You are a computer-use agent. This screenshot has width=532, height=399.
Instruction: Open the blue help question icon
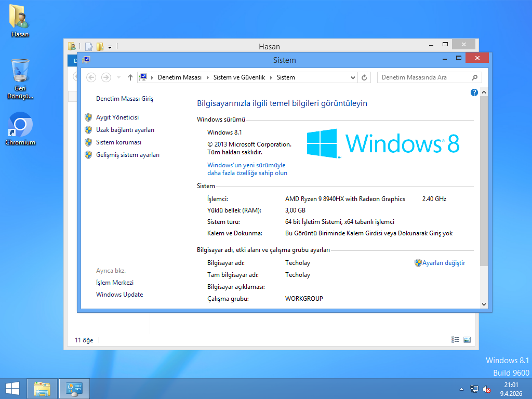tap(474, 92)
